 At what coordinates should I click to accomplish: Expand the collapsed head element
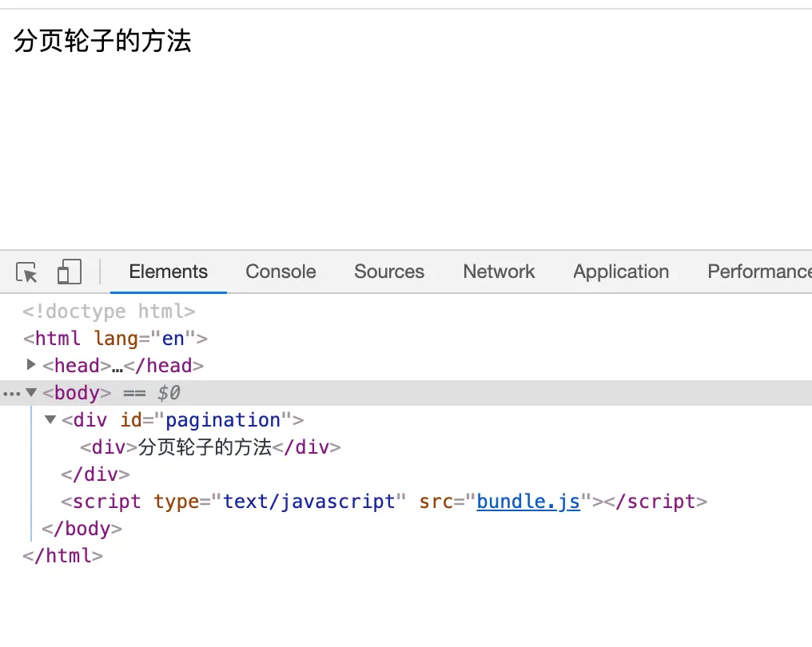(x=31, y=365)
